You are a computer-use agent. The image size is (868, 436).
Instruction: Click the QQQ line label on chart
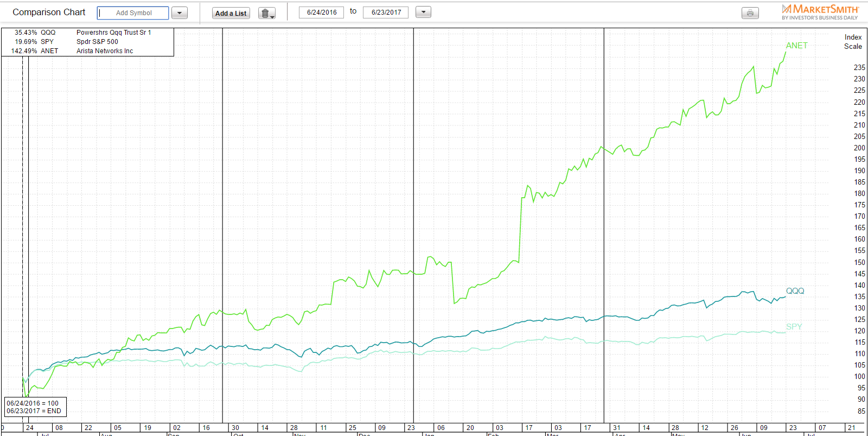(x=795, y=291)
